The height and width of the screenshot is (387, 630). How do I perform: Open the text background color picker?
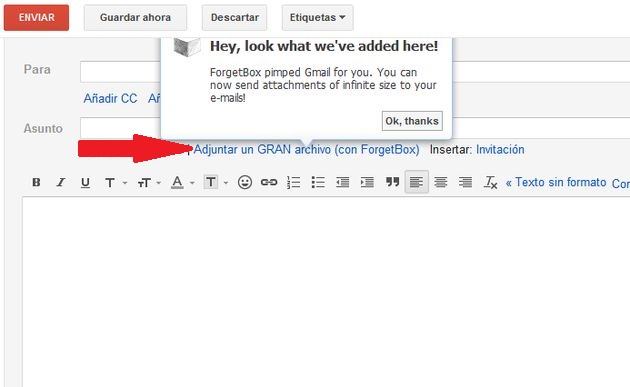click(211, 182)
